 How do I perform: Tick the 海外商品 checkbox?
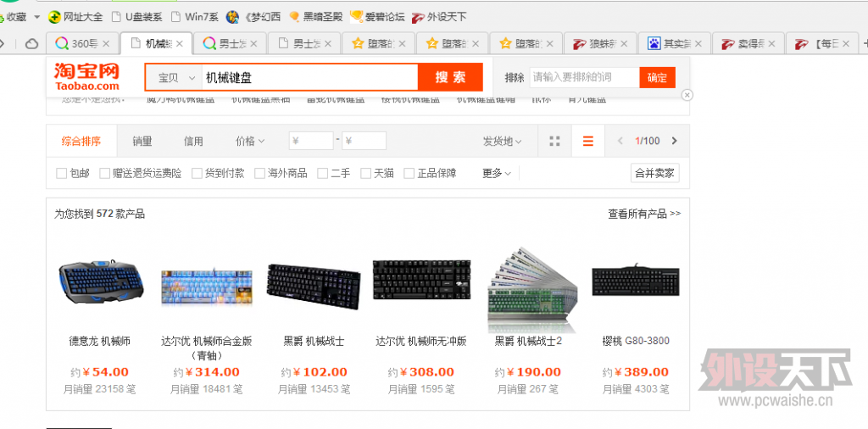click(x=259, y=173)
